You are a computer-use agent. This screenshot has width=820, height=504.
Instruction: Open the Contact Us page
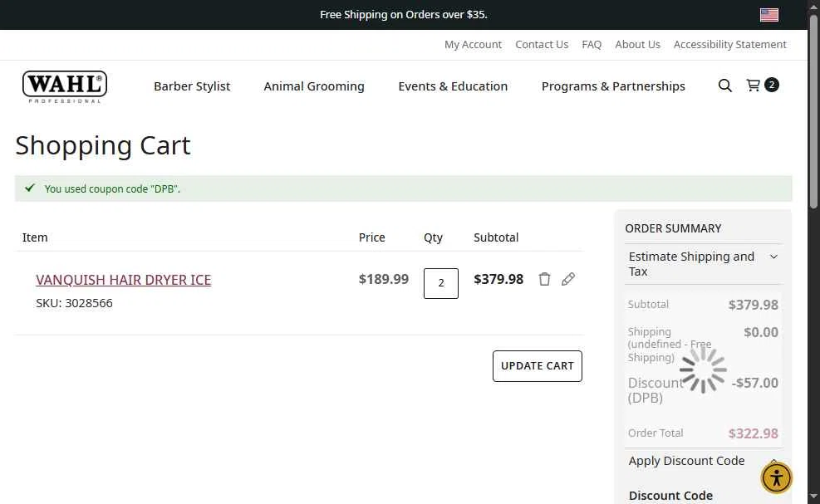[x=542, y=45]
